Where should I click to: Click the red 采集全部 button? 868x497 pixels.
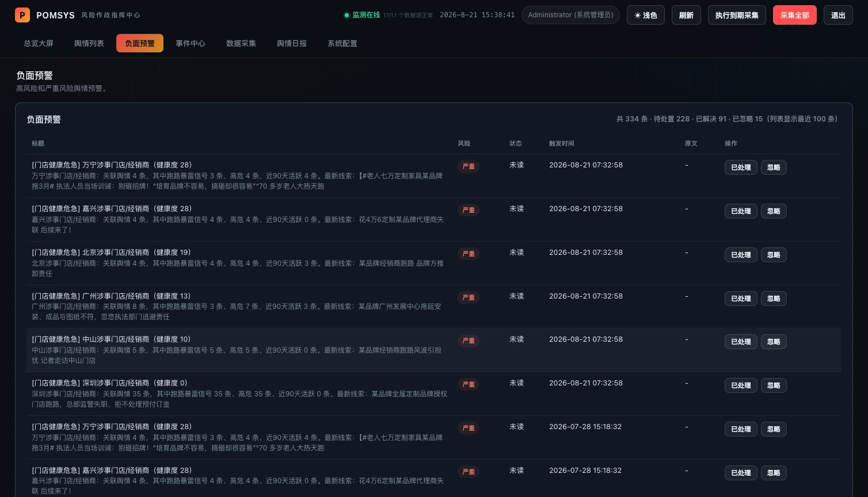point(795,15)
